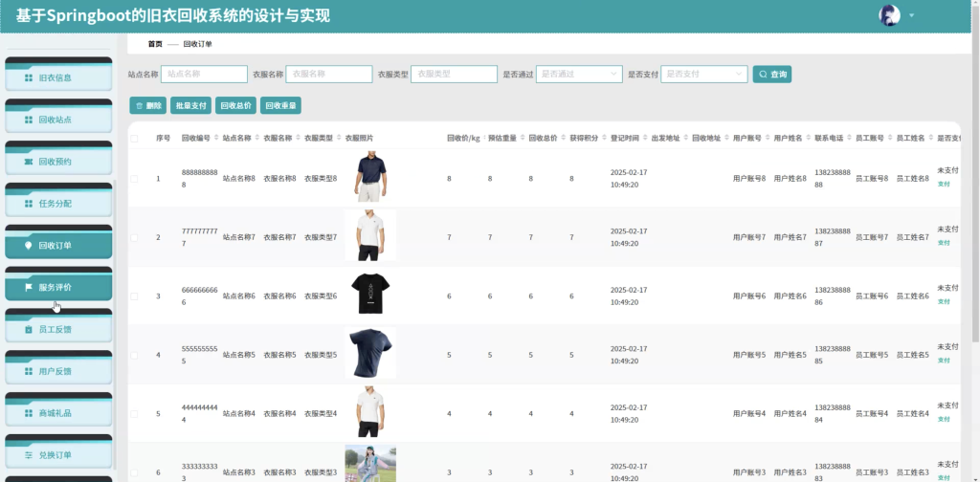980x482 pixels.
Task: Open the 是否通过 dropdown
Action: click(579, 74)
